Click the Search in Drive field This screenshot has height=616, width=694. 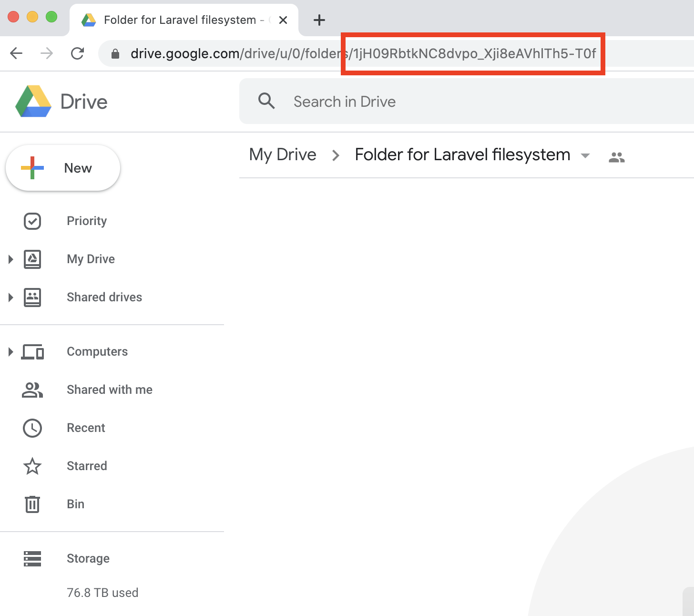click(x=429, y=102)
